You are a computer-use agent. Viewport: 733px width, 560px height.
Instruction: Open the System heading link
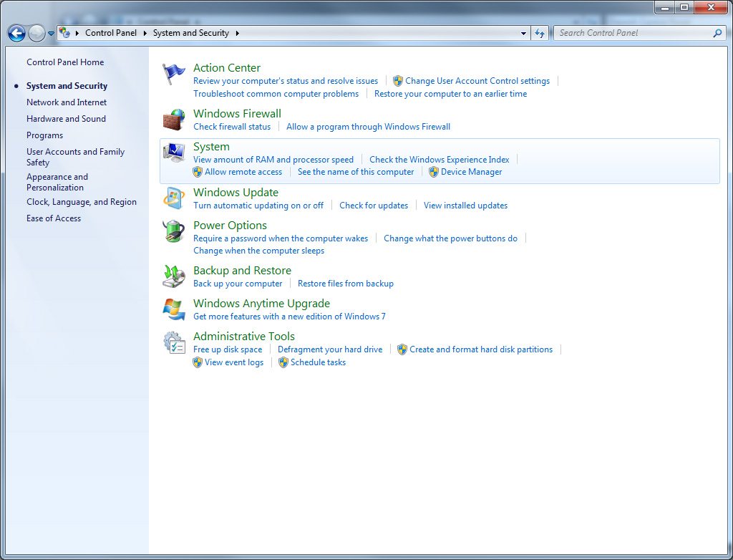(x=211, y=147)
